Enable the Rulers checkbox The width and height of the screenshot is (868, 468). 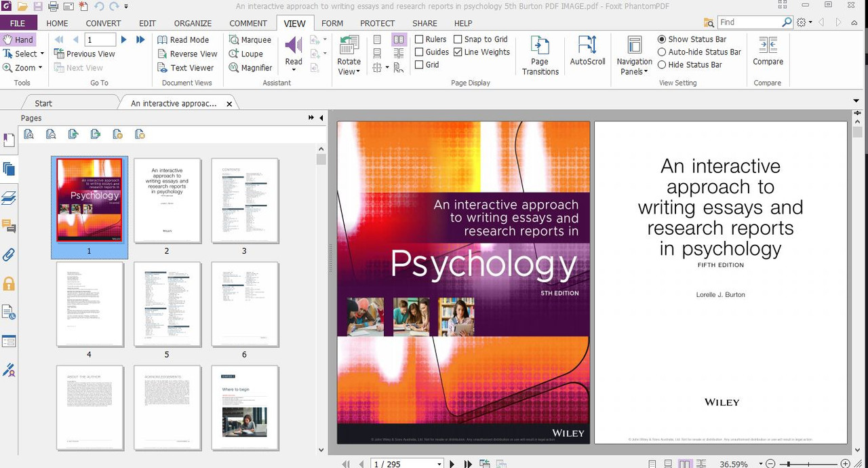point(419,39)
